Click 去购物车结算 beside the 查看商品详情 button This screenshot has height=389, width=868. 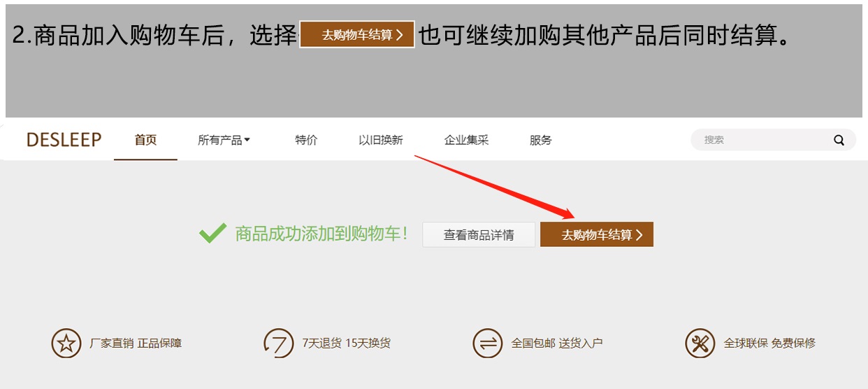pyautogui.click(x=596, y=235)
